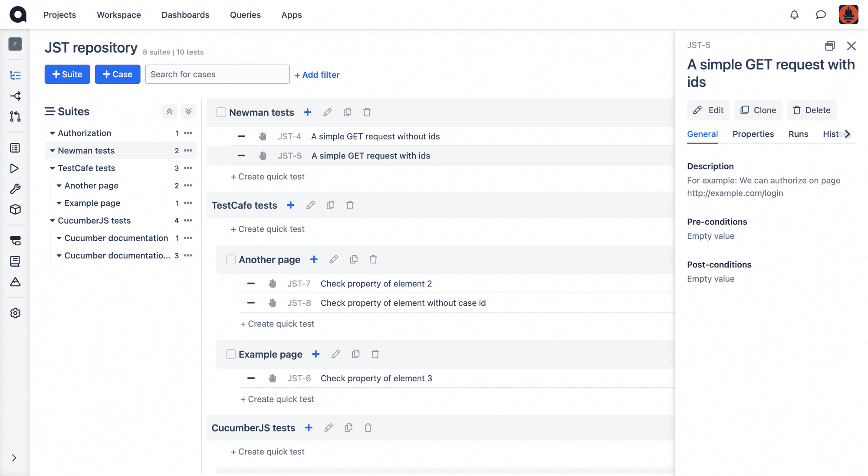This screenshot has height=476, width=868.
Task: Open the notifications bell
Action: click(x=794, y=15)
